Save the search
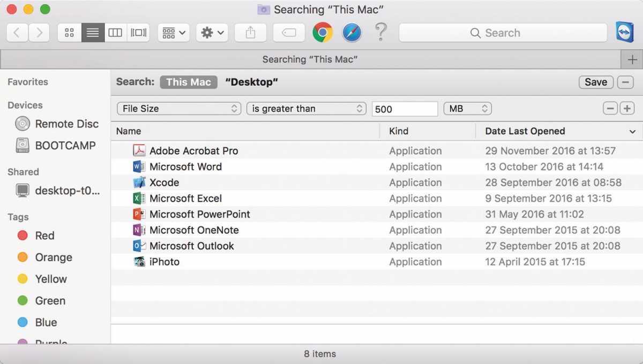Image resolution: width=643 pixels, height=364 pixels. tap(596, 82)
